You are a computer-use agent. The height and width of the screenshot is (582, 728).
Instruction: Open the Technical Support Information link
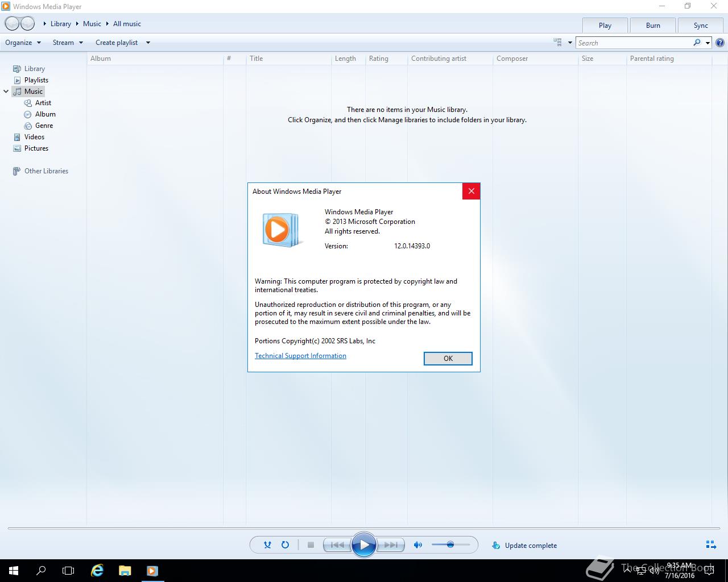(300, 356)
